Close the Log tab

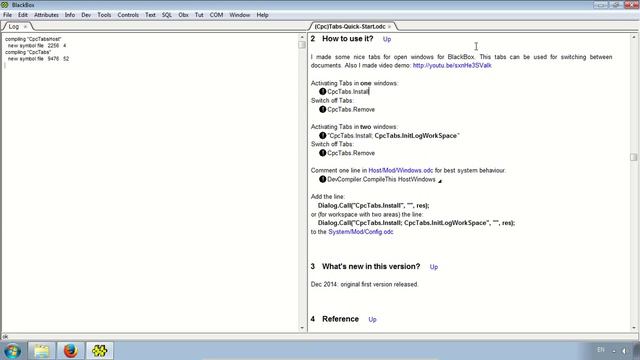[25, 27]
